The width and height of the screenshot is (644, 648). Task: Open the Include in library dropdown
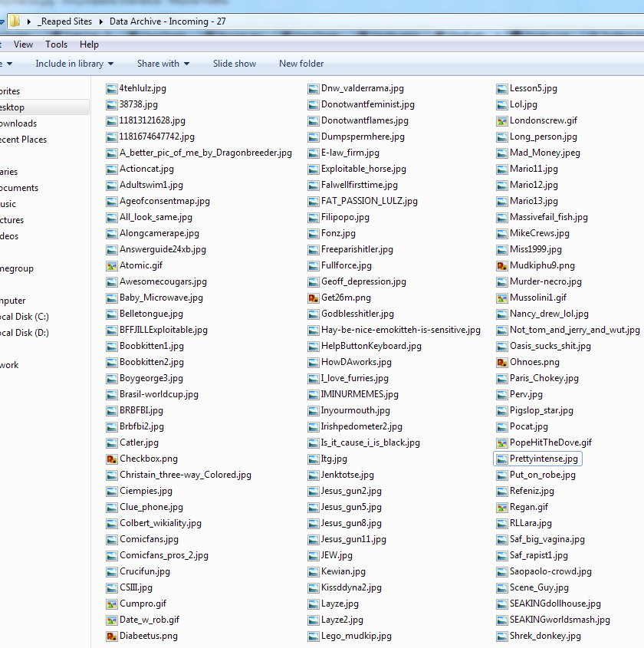74,64
